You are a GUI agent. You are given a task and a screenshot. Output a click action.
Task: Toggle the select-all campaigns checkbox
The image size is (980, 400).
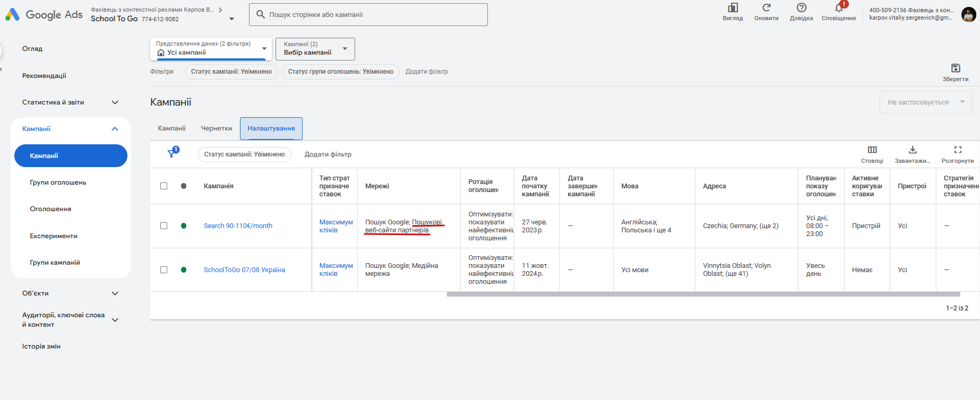164,186
